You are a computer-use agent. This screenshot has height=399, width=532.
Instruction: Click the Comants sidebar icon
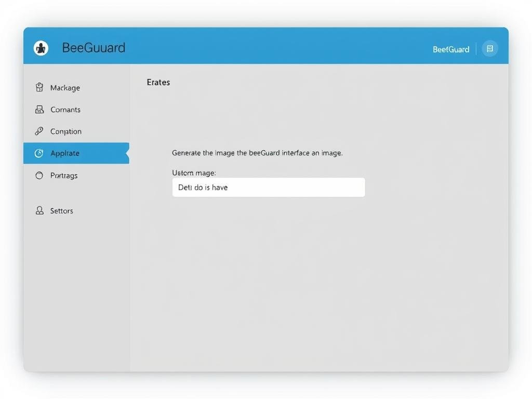(39, 110)
